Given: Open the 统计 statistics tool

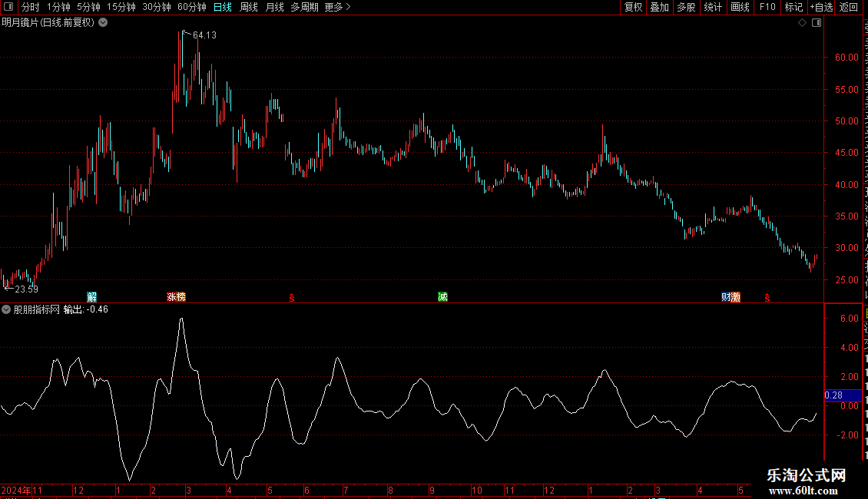Looking at the screenshot, I should 712,7.
